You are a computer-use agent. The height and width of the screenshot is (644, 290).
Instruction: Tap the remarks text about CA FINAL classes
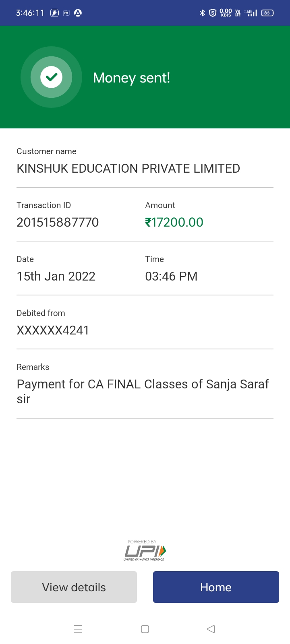point(143,391)
